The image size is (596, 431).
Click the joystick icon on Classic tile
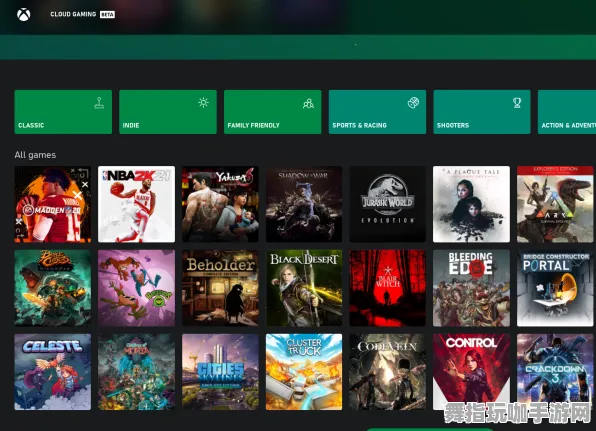[99, 103]
